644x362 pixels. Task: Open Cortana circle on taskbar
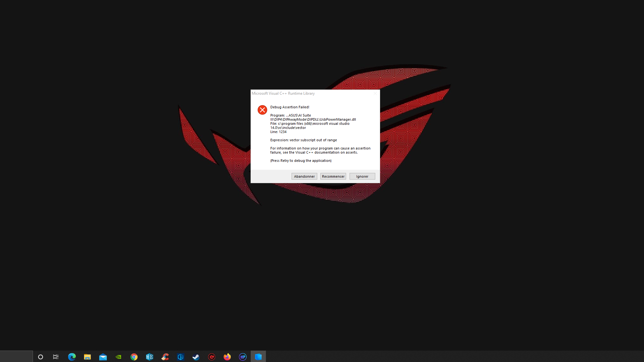41,357
